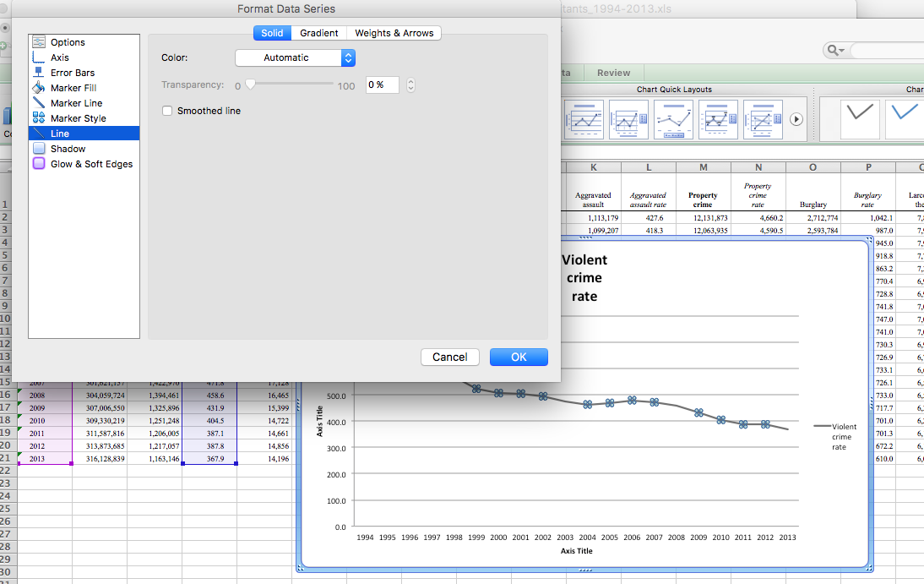The image size is (924, 584).
Task: Click the transparency percentage stepper arrows
Action: point(410,85)
